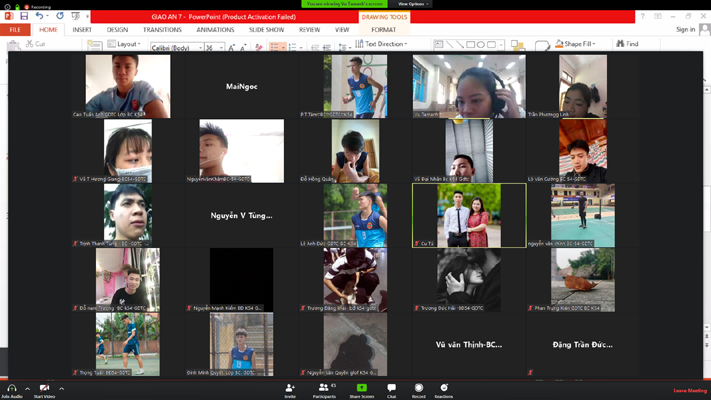Toggle meeting recording with Record

(418, 388)
